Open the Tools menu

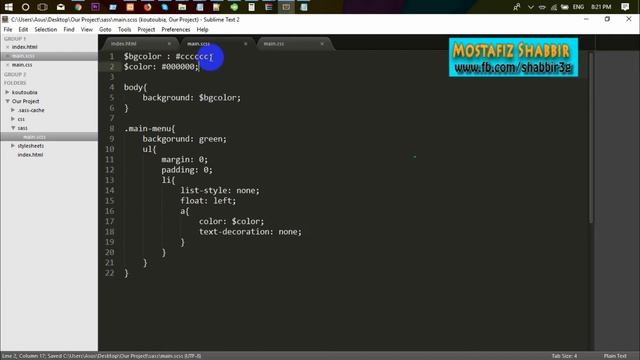click(124, 29)
